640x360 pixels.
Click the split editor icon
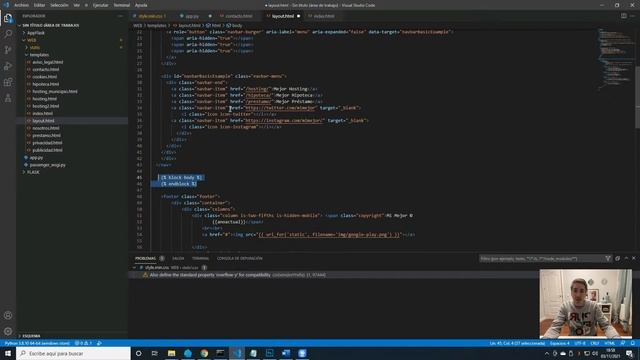(623, 16)
